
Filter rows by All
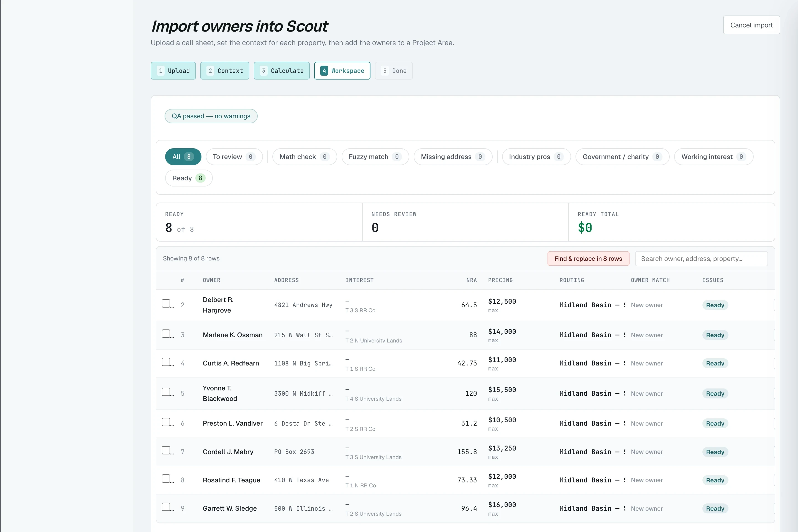click(x=183, y=157)
